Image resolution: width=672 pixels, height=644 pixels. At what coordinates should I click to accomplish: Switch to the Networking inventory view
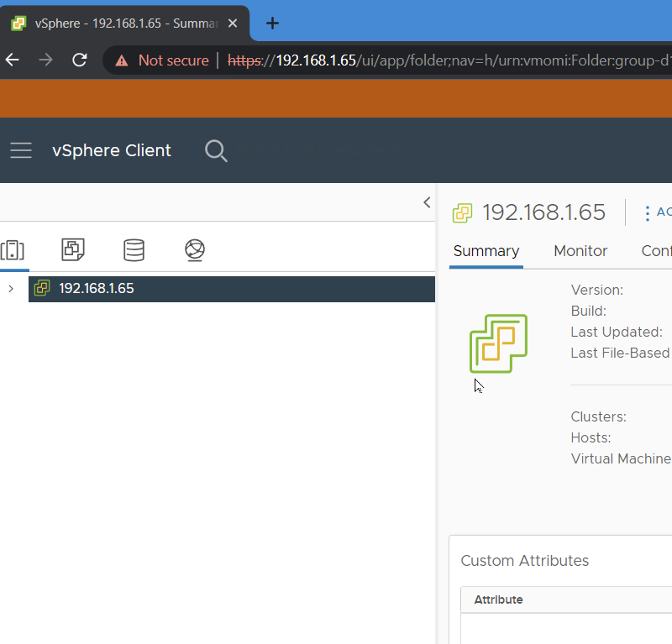(195, 250)
